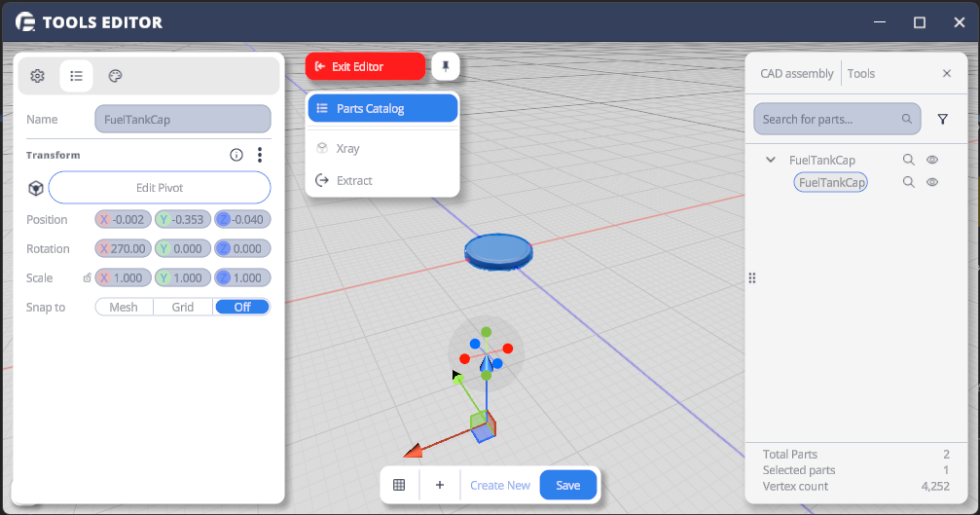Click the Create New link
The width and height of the screenshot is (980, 515).
click(x=500, y=485)
